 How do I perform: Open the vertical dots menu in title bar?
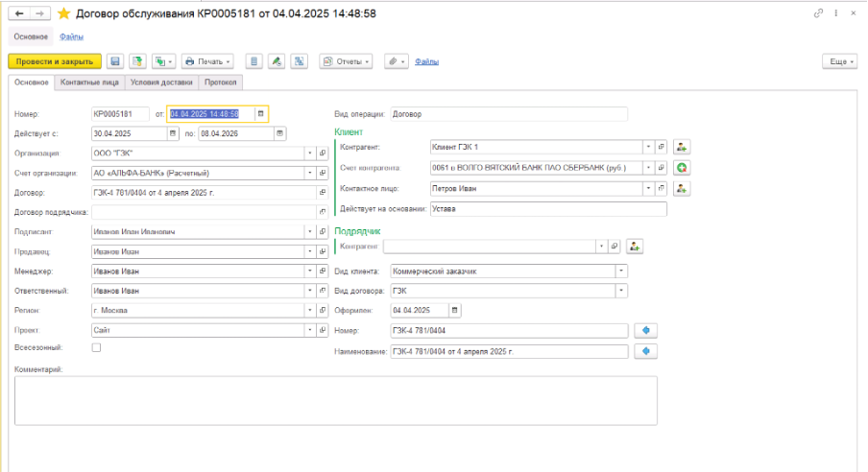point(836,13)
